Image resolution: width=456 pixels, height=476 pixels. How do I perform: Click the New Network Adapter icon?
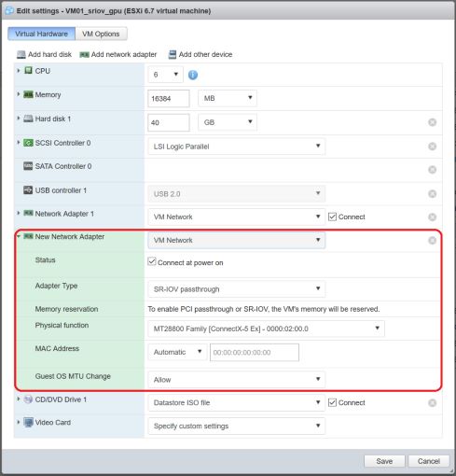coord(28,236)
